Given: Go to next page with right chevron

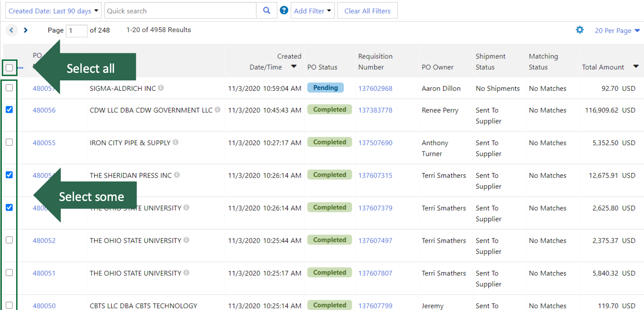Looking at the screenshot, I should point(26,30).
